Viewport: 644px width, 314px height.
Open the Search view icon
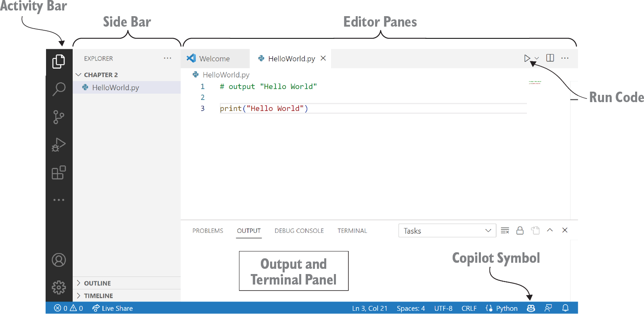tap(59, 89)
